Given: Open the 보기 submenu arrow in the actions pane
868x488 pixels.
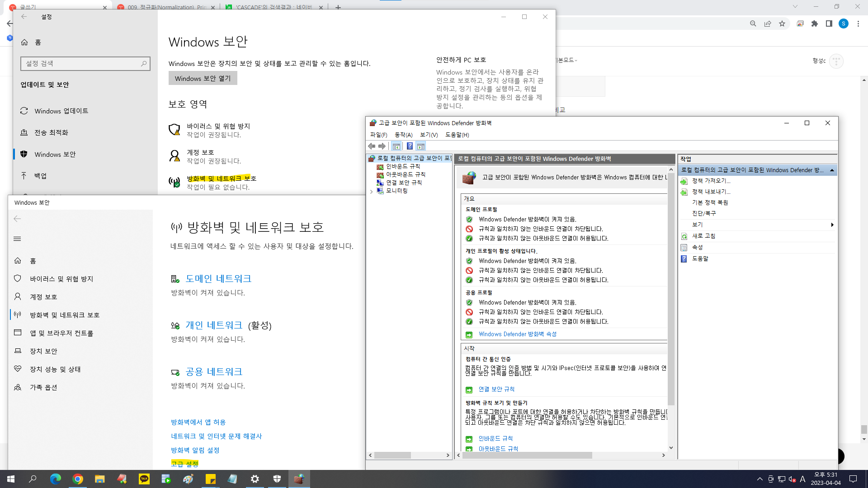Looking at the screenshot, I should pyautogui.click(x=832, y=225).
